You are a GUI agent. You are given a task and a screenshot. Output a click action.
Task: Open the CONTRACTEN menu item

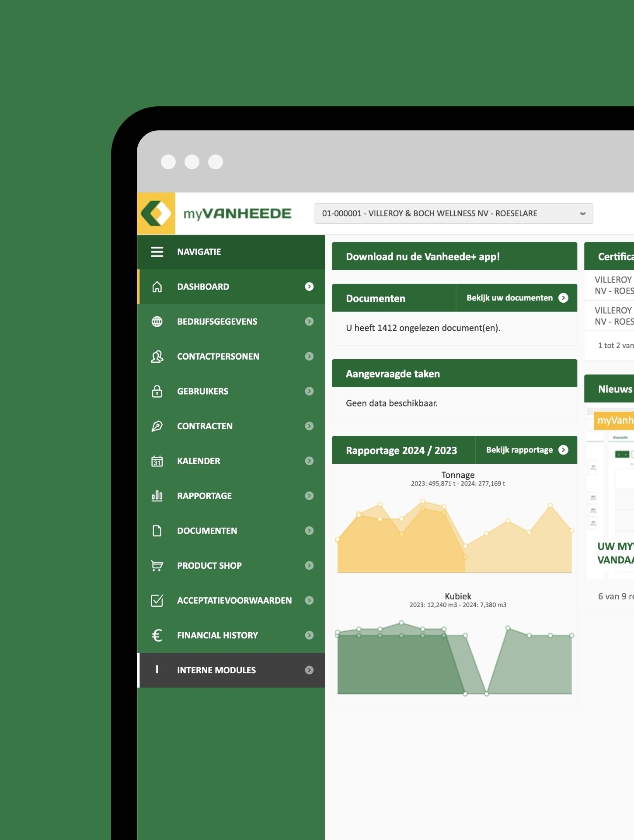231,426
